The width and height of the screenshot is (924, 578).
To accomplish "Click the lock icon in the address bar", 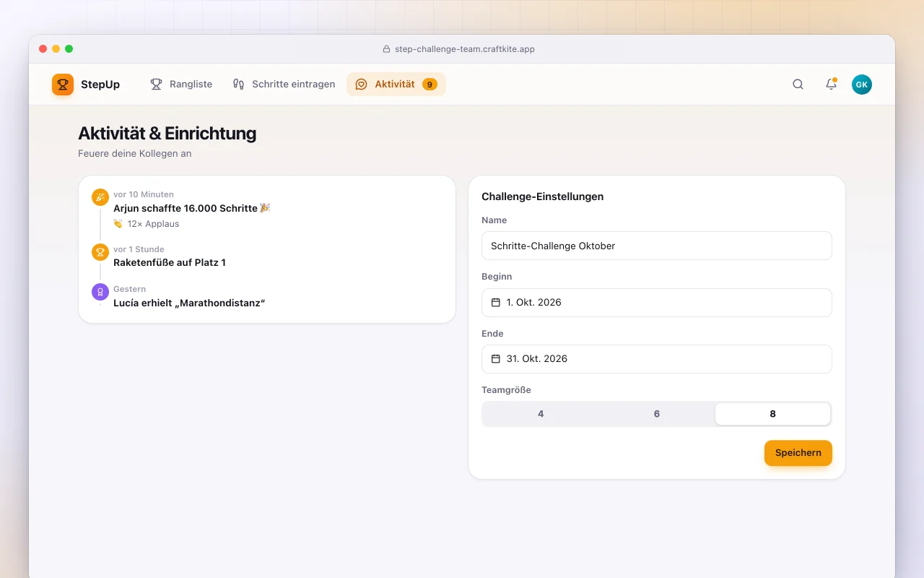I will pos(386,49).
